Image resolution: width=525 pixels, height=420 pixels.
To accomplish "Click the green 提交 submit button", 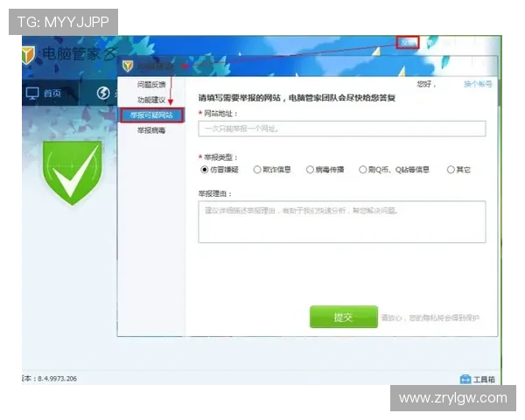I will click(344, 317).
